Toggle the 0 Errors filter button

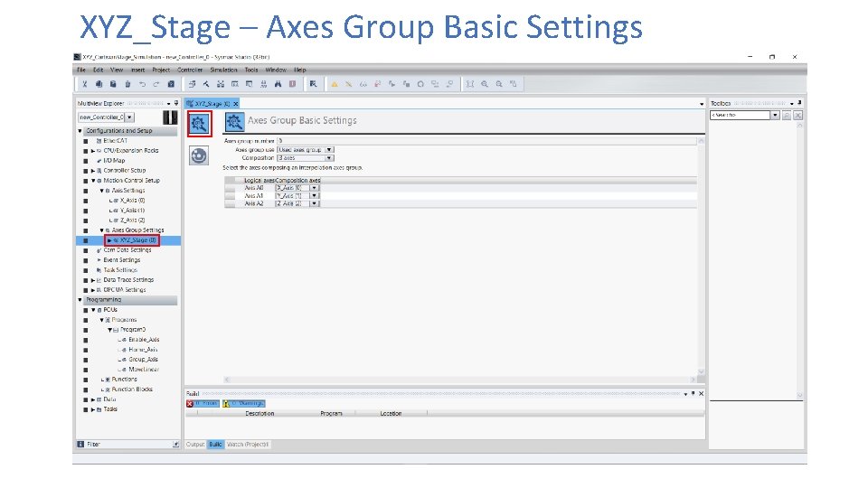(x=203, y=403)
